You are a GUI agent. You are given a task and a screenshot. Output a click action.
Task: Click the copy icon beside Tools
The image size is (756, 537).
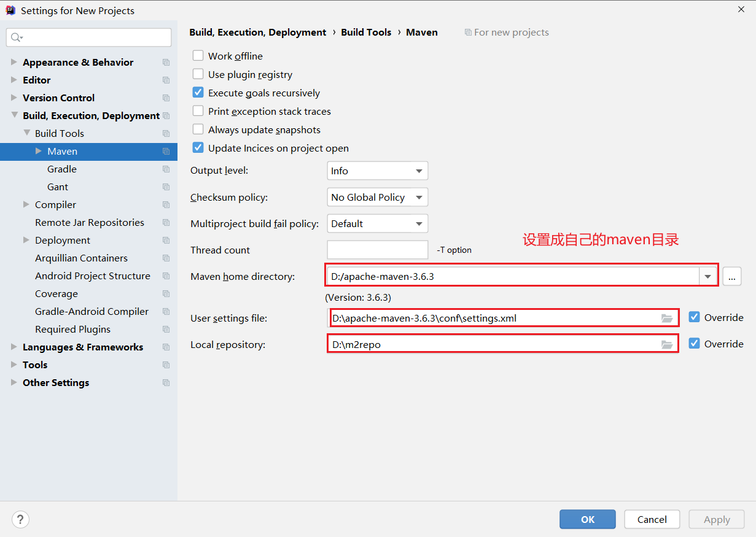pyautogui.click(x=166, y=365)
